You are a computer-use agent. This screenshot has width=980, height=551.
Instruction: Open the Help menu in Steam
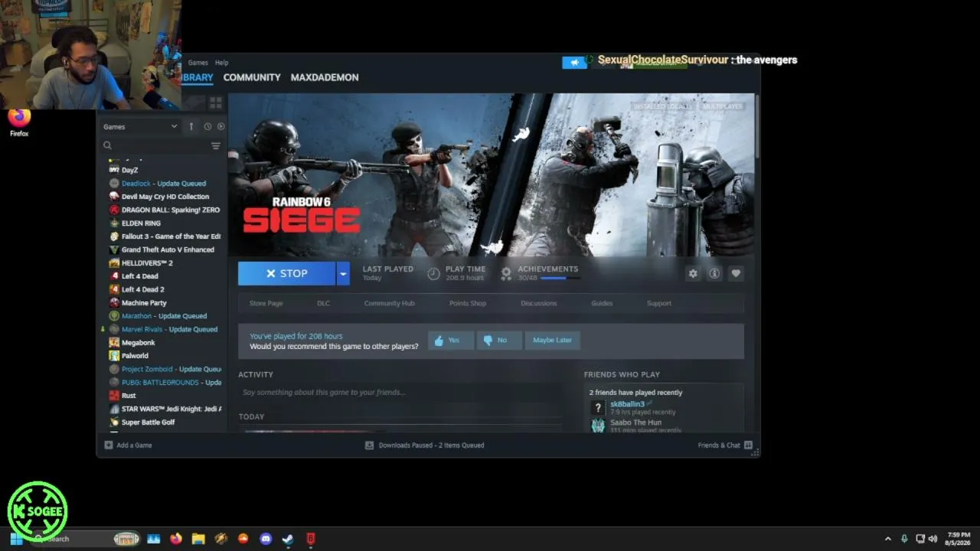(221, 63)
